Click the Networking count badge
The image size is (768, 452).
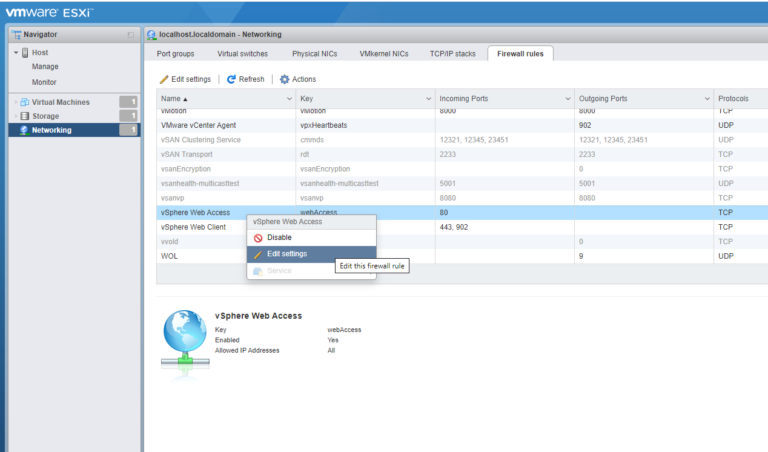(128, 130)
